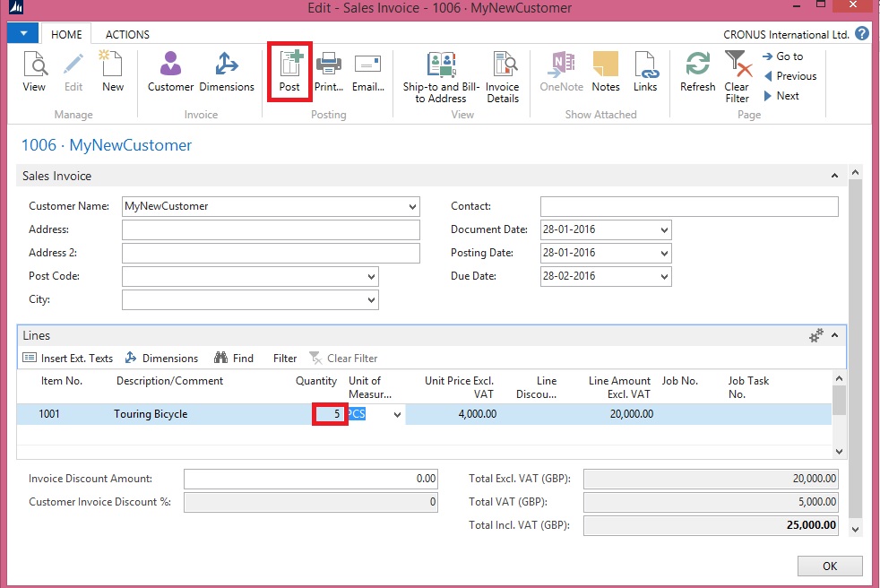Open the help question mark icon

(x=862, y=34)
